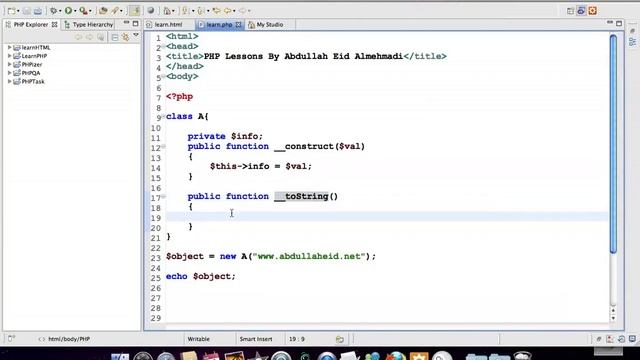The width and height of the screenshot is (640, 360).
Task: Click the Back navigation arrow icon
Action: (x=228, y=11)
